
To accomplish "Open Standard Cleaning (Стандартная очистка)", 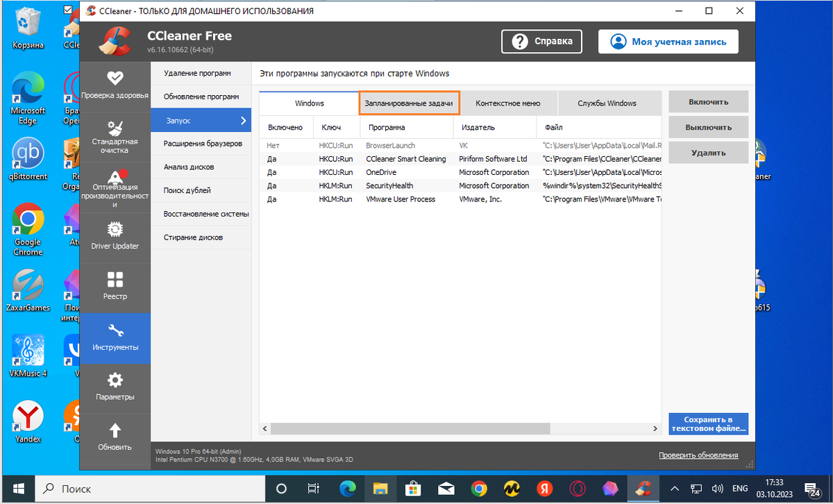I will pyautogui.click(x=115, y=135).
